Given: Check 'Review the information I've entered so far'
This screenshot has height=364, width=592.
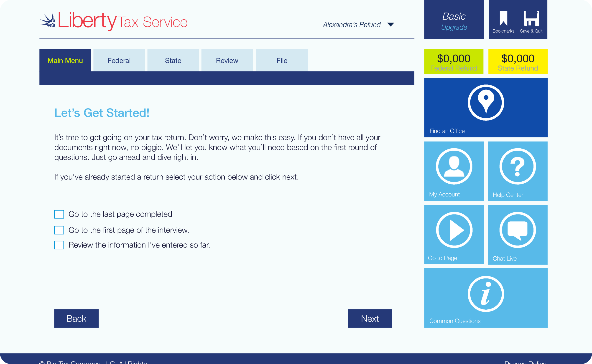Looking at the screenshot, I should pos(59,245).
